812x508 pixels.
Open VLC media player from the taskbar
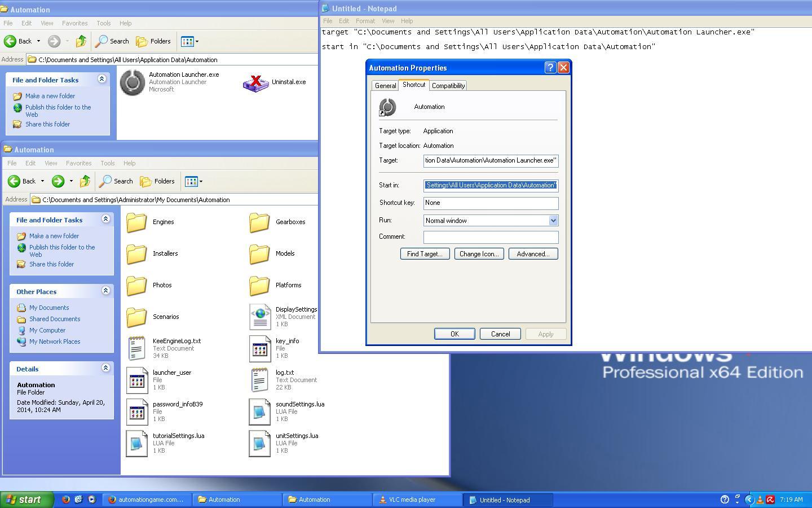(x=412, y=500)
